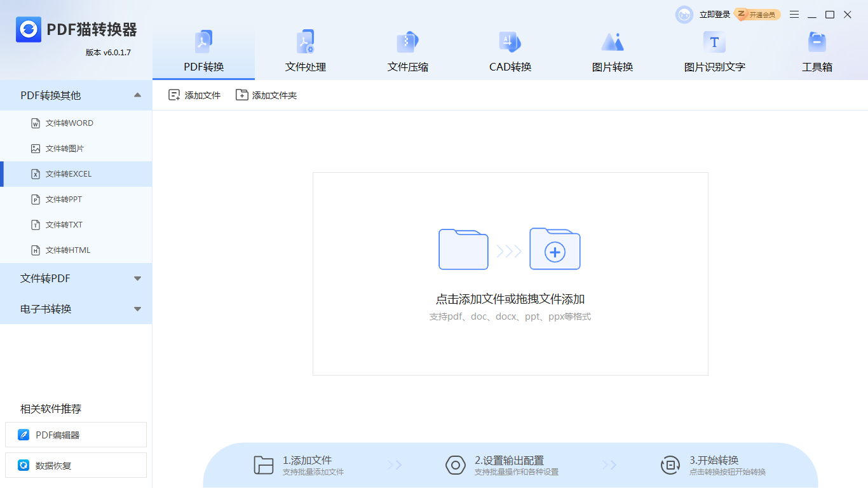Click the PDF转换其他 section header text
This screenshot has width=868, height=488.
coord(51,95)
